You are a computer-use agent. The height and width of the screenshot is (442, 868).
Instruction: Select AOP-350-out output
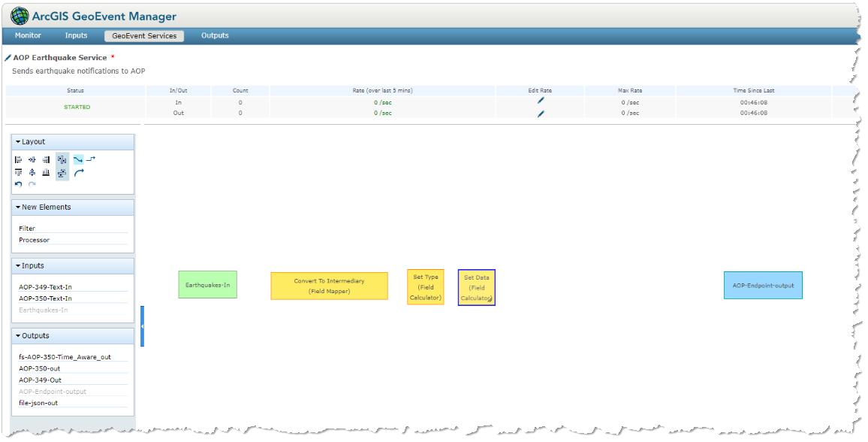point(73,368)
